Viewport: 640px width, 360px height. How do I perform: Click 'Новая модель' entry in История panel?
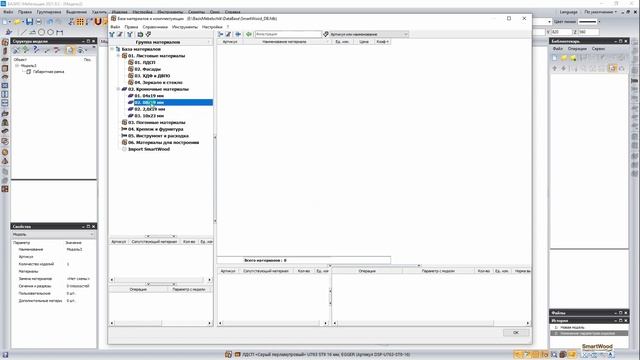tap(572, 327)
